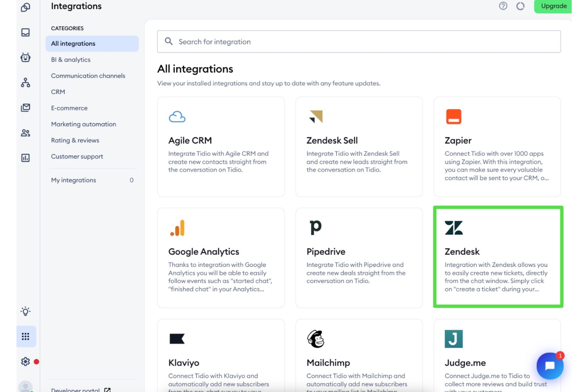Select the E-commerce category
Viewport: 588px width, 392px height.
click(69, 108)
